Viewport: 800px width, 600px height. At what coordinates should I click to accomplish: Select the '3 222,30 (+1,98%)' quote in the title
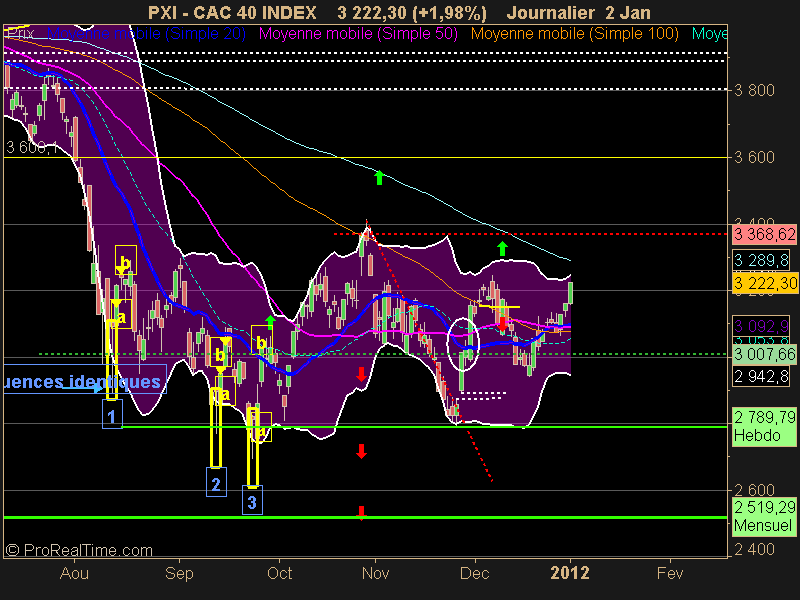412,12
